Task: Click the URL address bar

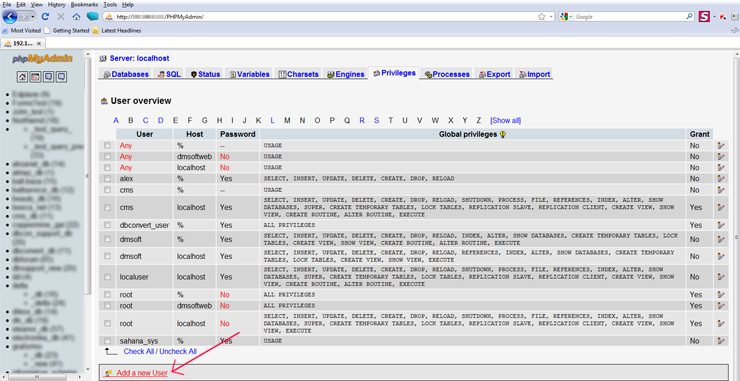Action: coord(326,17)
